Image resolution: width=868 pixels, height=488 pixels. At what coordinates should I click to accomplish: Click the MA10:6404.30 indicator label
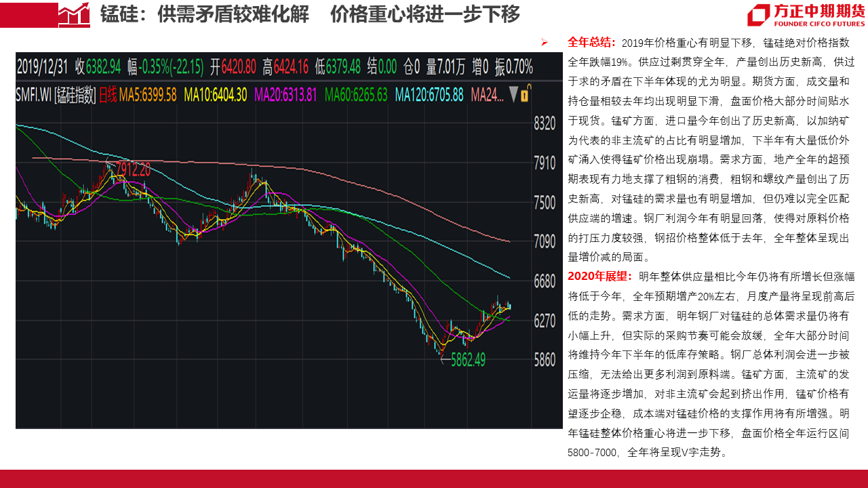tap(216, 94)
